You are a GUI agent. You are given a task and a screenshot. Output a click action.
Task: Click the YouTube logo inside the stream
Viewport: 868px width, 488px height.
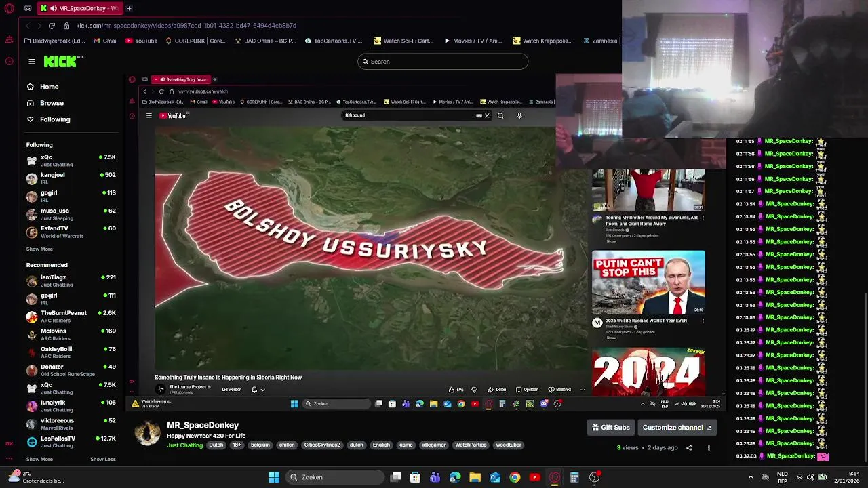tap(172, 116)
